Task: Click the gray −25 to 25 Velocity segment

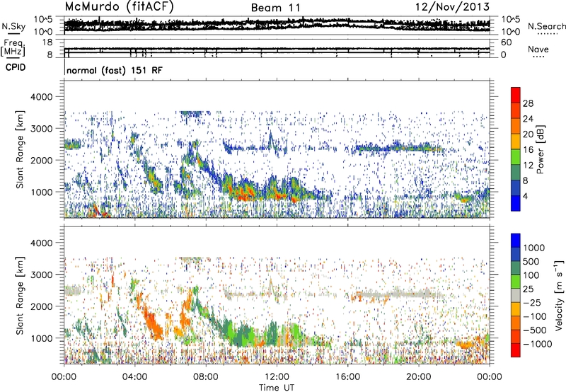Action: (516, 295)
